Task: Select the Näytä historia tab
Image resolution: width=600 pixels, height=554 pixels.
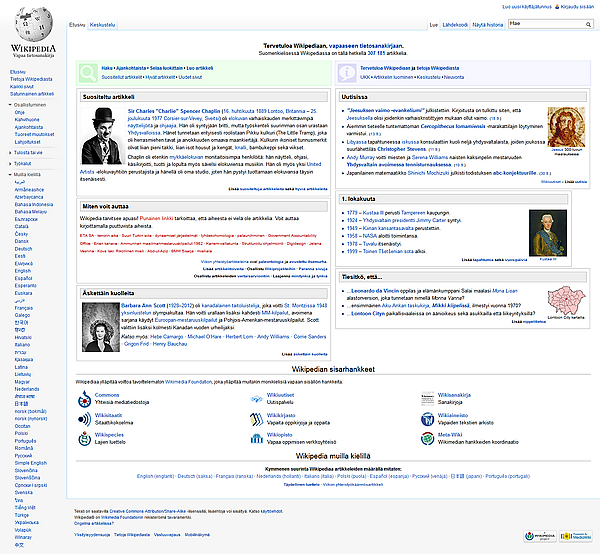Action: pyautogui.click(x=488, y=25)
